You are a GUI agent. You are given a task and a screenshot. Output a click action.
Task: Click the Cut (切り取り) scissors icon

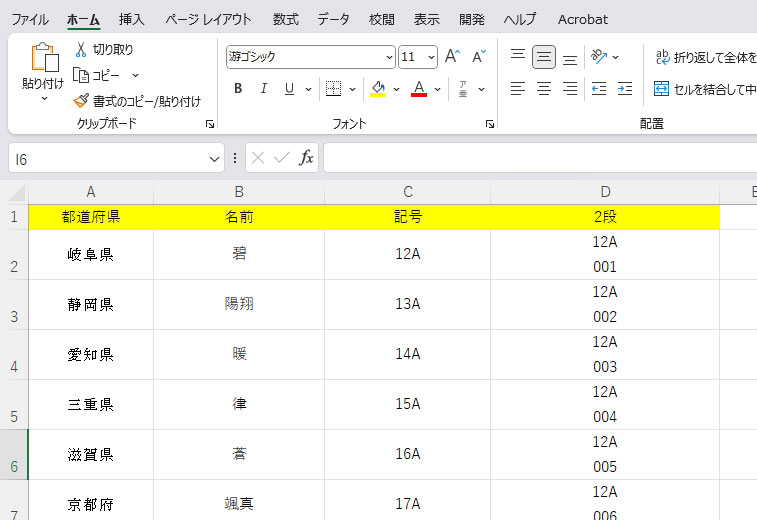pos(81,49)
